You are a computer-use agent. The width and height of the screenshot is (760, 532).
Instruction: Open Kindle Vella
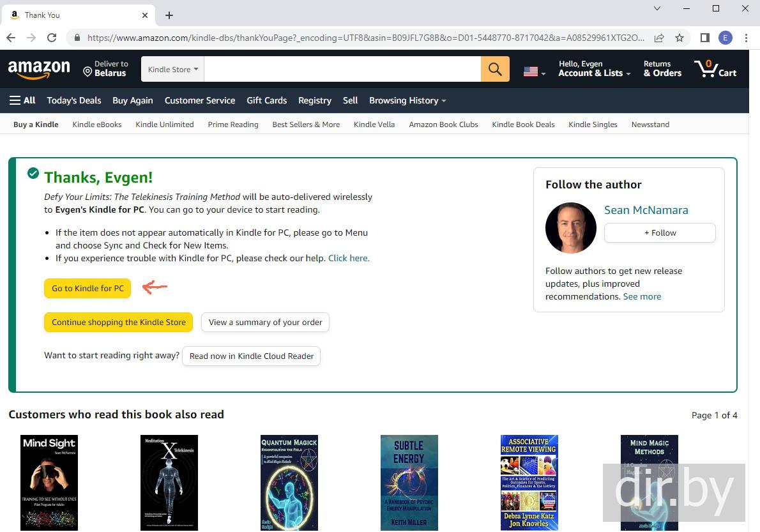(x=374, y=125)
